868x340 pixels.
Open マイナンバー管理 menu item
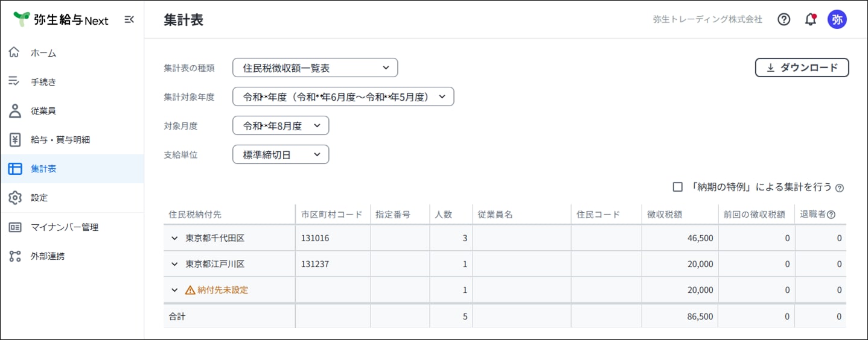tap(72, 227)
